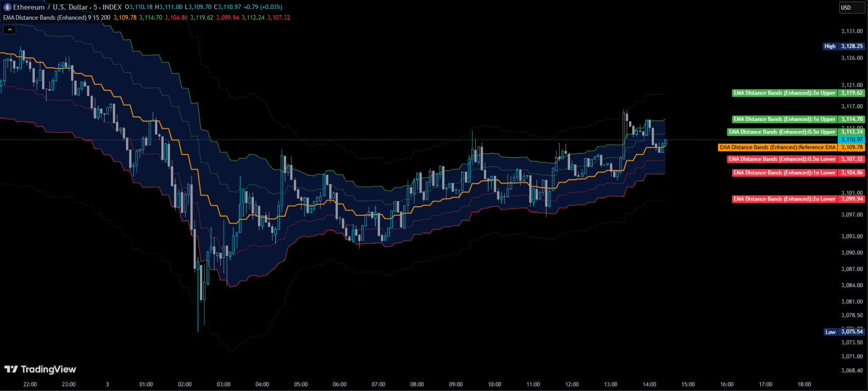Click the 09:00 time axis label
Image resolution: width=868 pixels, height=391 pixels.
456,384
